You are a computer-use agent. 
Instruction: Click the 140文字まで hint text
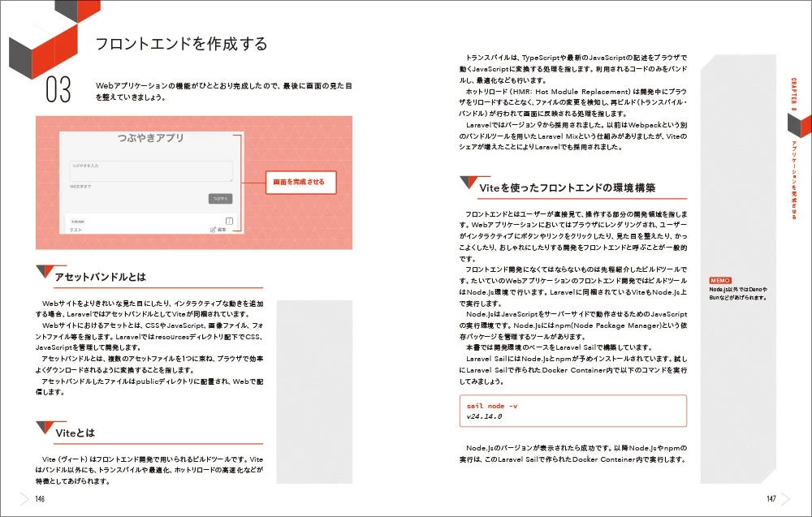point(80,187)
